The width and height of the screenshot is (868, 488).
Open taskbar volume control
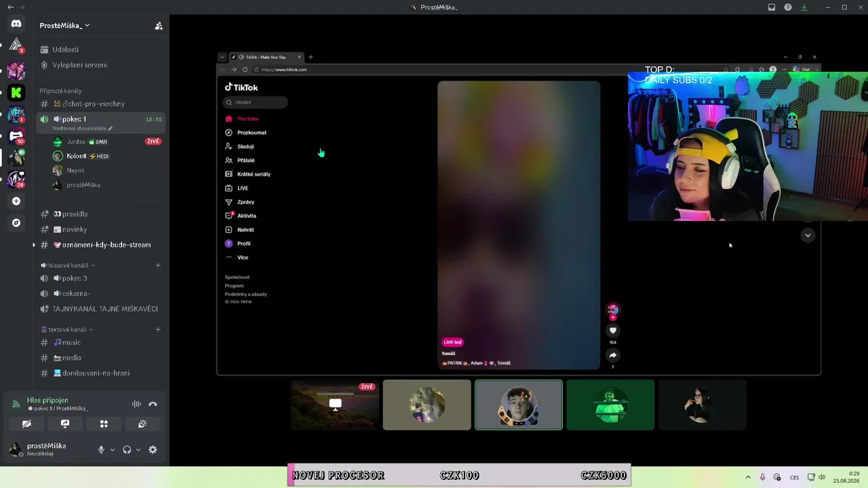(x=822, y=477)
